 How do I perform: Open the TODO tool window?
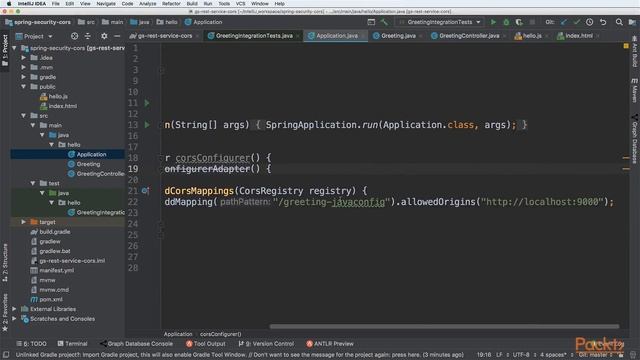coord(31,344)
